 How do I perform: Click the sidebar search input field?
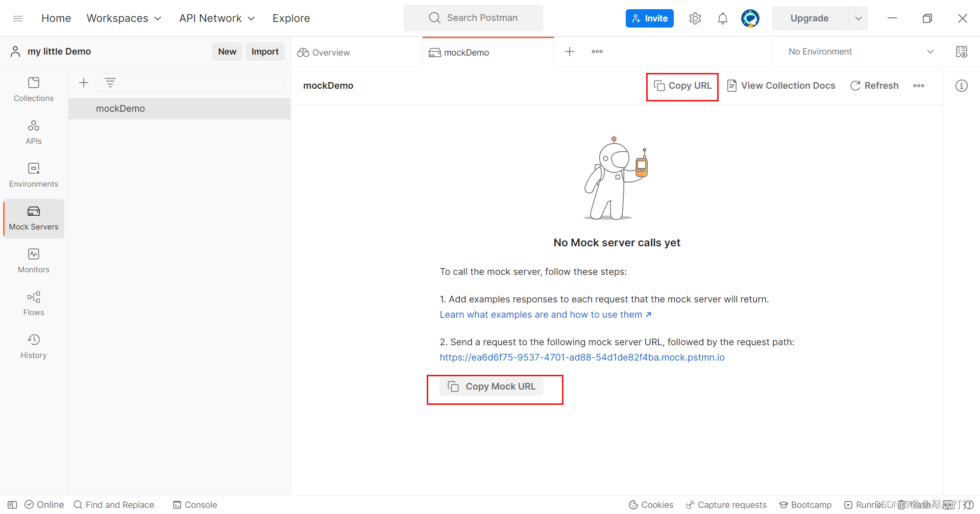pos(194,82)
